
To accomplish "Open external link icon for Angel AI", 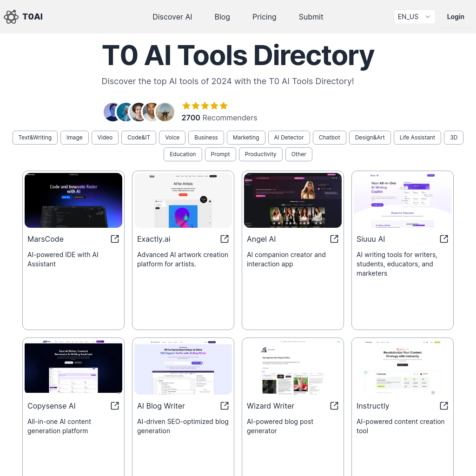I will coord(334,239).
